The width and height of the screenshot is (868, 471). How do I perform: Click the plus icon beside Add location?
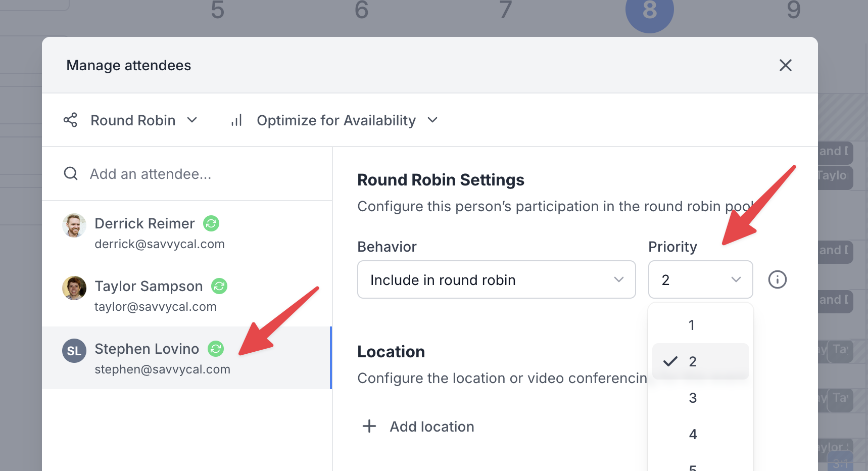click(x=369, y=426)
